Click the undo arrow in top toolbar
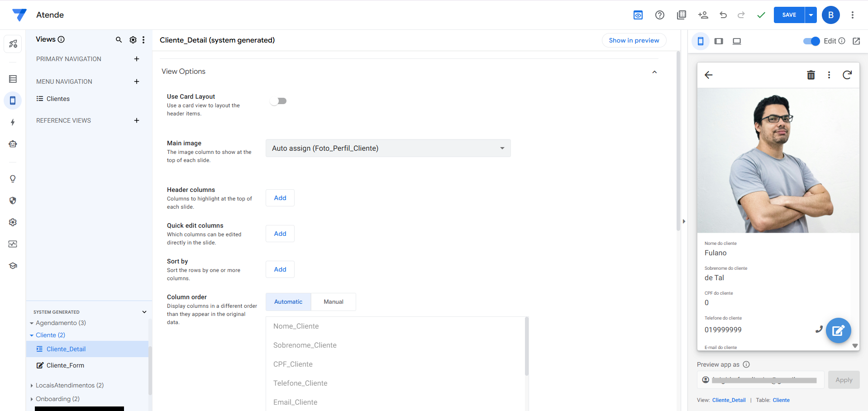The height and width of the screenshot is (411, 868). point(723,15)
